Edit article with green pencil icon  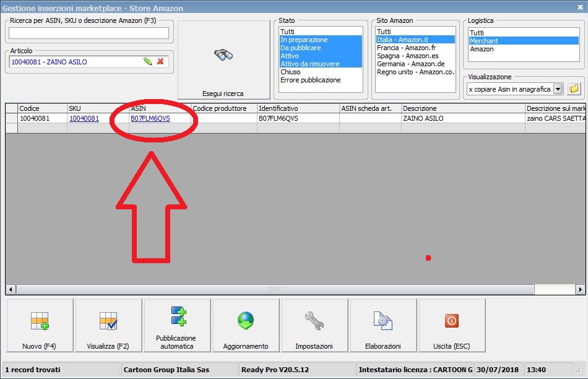pyautogui.click(x=148, y=61)
